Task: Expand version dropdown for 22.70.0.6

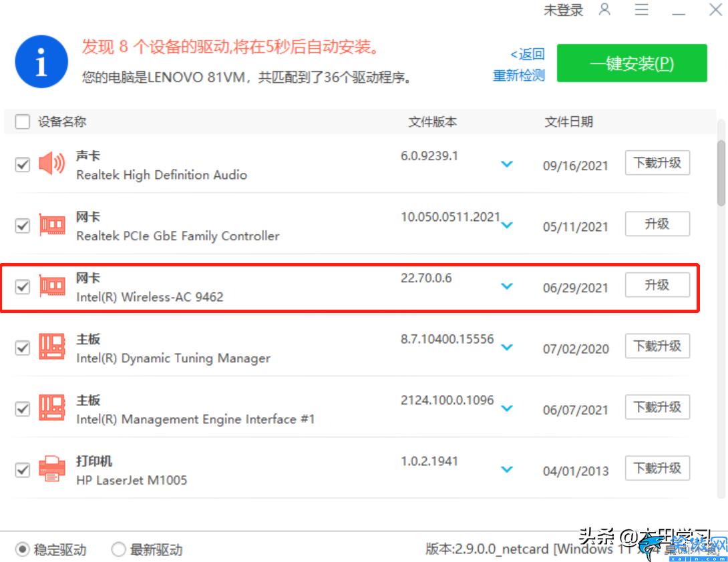Action: (x=507, y=286)
